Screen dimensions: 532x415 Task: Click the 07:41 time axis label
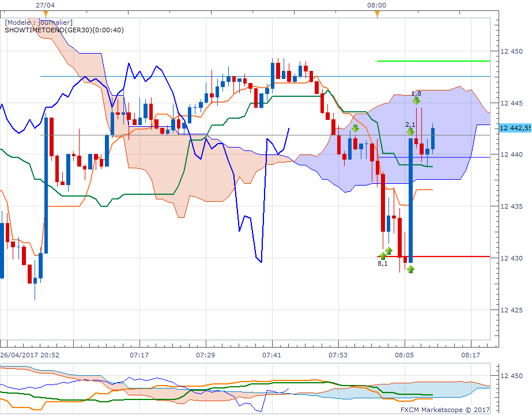point(271,355)
